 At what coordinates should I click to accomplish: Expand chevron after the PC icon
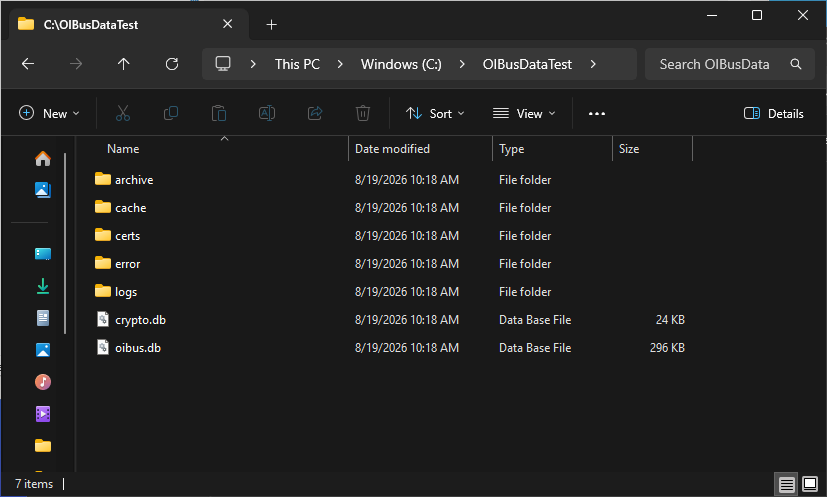pyautogui.click(x=253, y=64)
